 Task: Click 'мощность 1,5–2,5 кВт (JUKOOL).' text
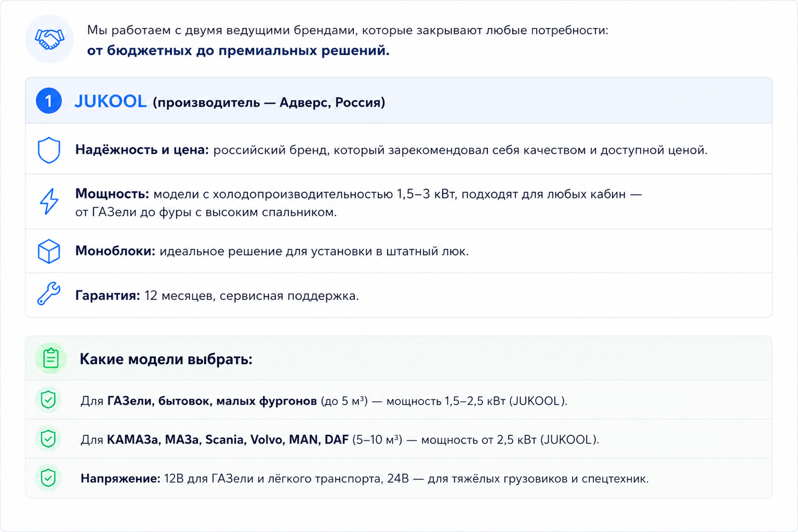(477, 401)
